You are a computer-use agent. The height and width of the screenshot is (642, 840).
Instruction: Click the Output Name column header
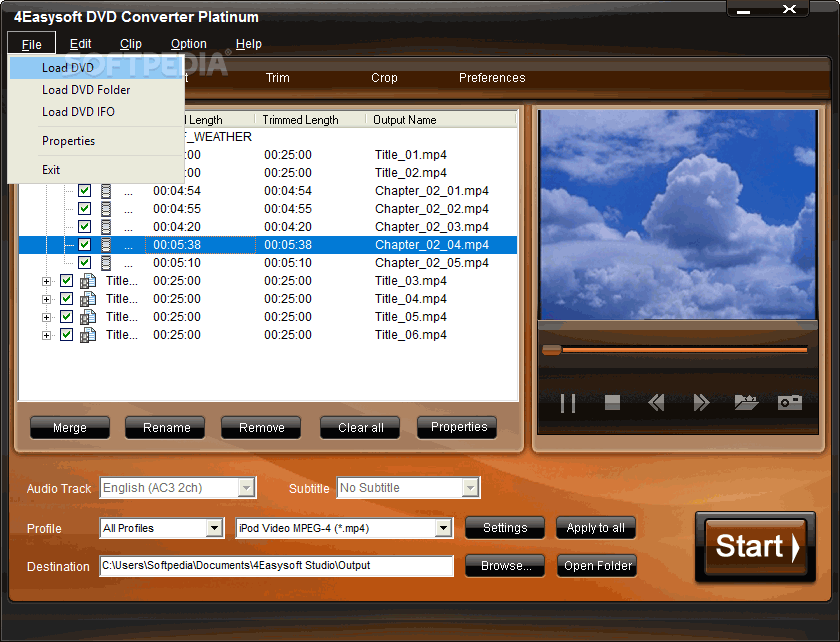tap(440, 120)
